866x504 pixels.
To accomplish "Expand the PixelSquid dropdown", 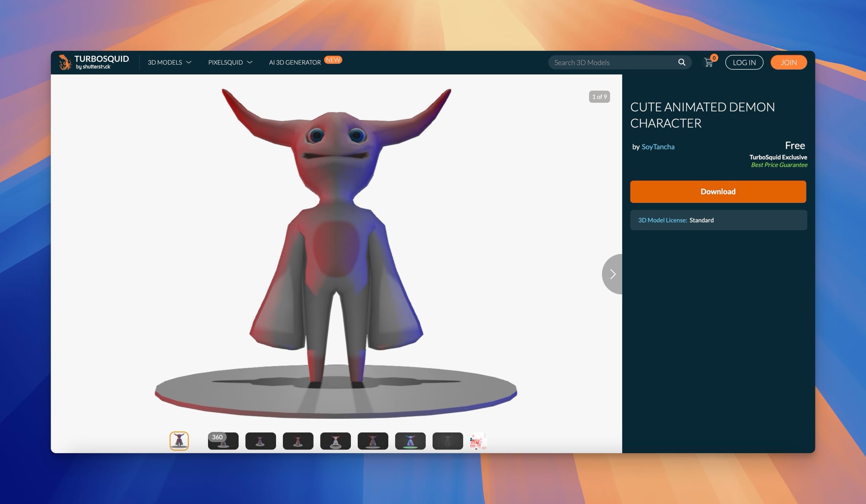I will (230, 62).
